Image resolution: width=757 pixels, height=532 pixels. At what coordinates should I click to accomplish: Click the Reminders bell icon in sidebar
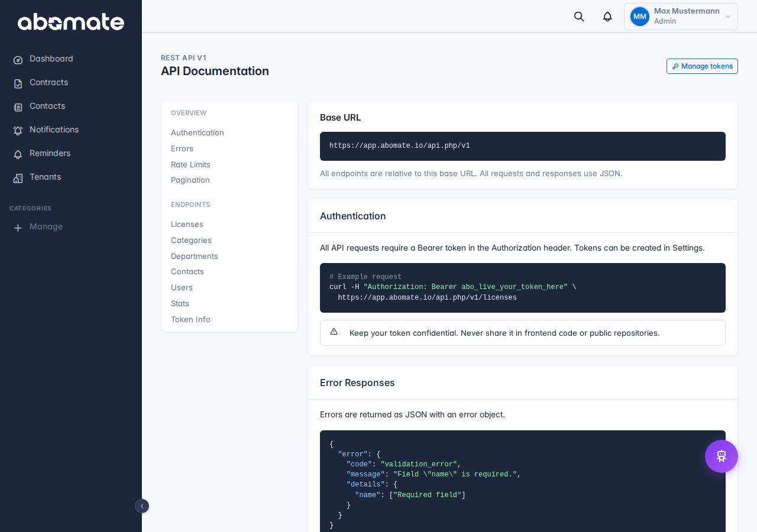[17, 154]
